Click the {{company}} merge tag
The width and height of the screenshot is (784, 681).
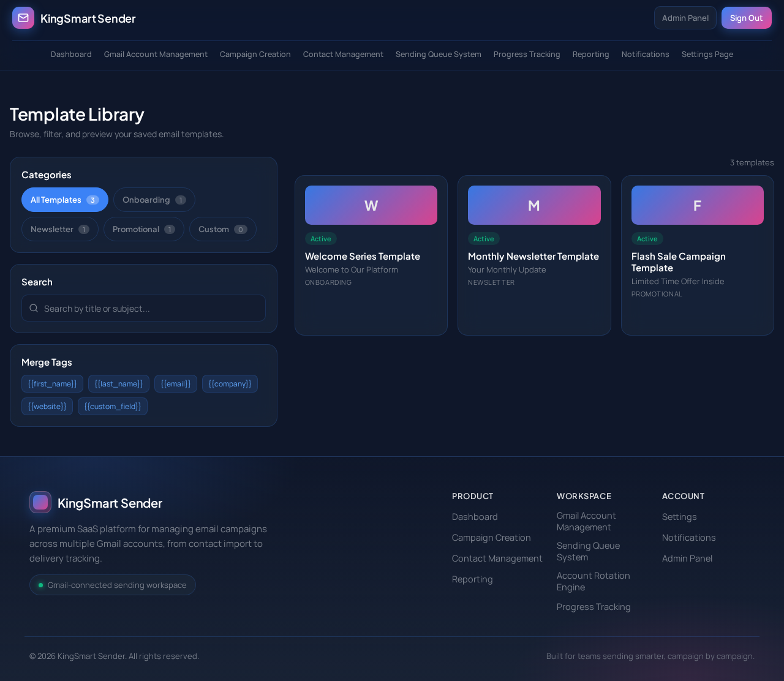(230, 383)
